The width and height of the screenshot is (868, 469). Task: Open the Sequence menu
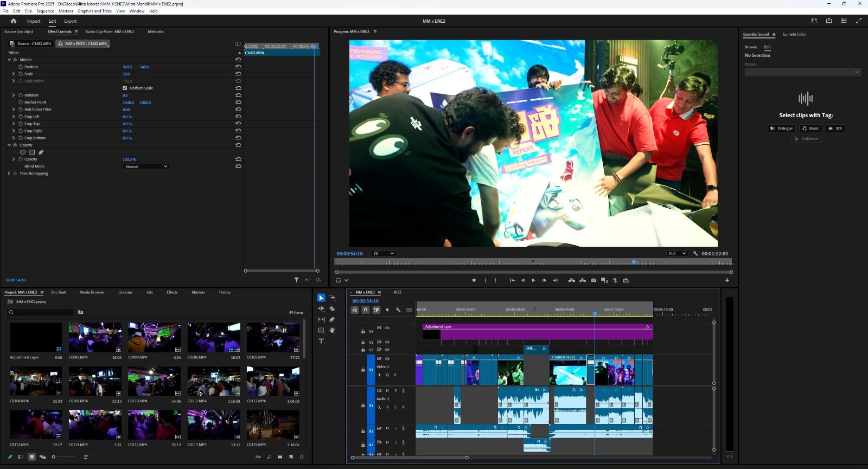[x=45, y=11]
